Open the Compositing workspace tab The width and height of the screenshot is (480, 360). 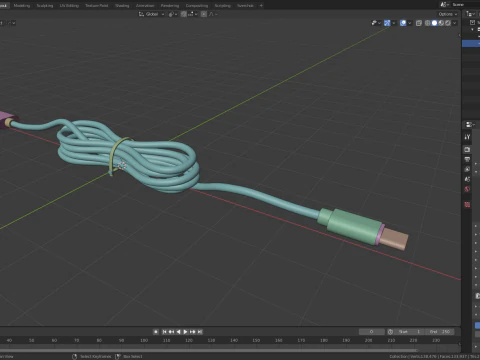197,5
